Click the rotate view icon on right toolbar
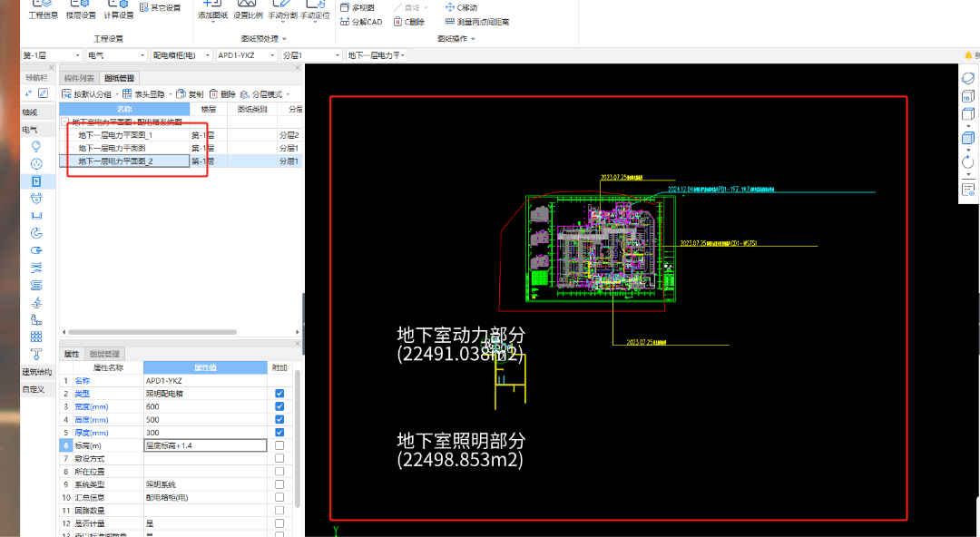This screenshot has height=537, width=980. coord(967,162)
